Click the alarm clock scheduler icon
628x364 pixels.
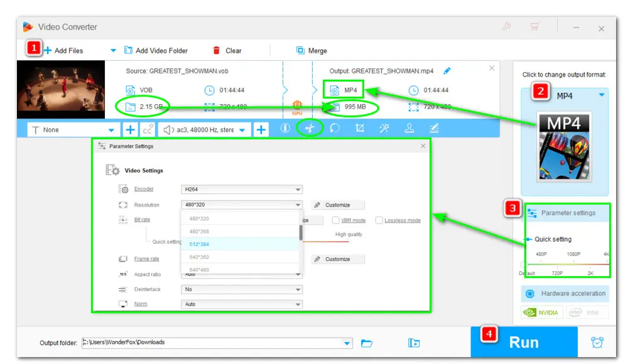(597, 342)
